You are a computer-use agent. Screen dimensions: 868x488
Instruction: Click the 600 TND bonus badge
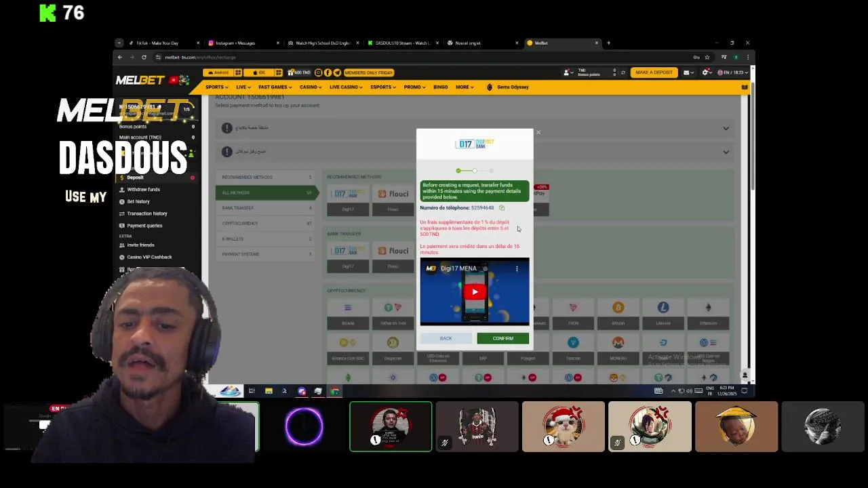point(299,73)
